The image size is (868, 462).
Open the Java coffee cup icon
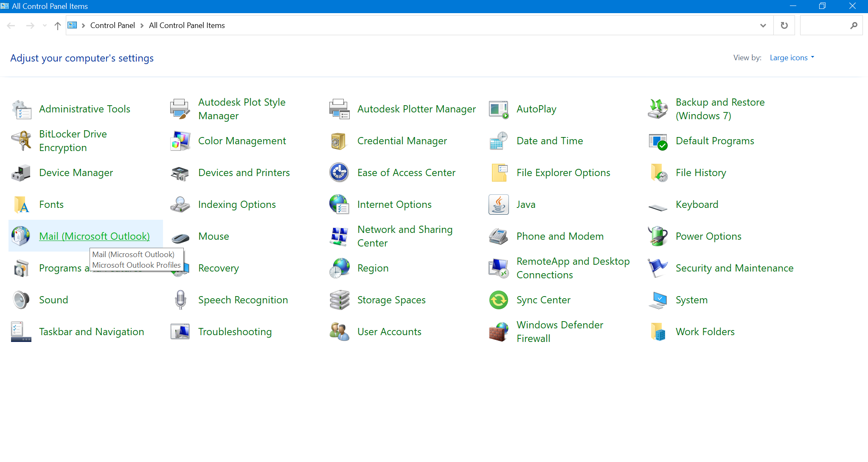[499, 205]
